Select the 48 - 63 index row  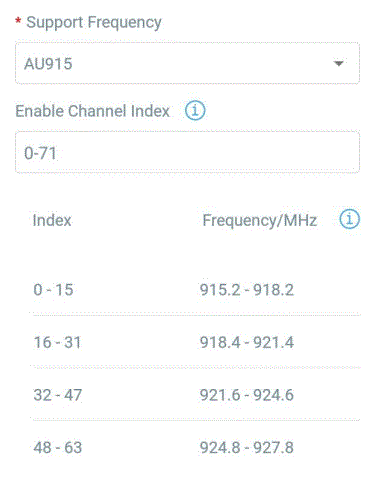195,447
